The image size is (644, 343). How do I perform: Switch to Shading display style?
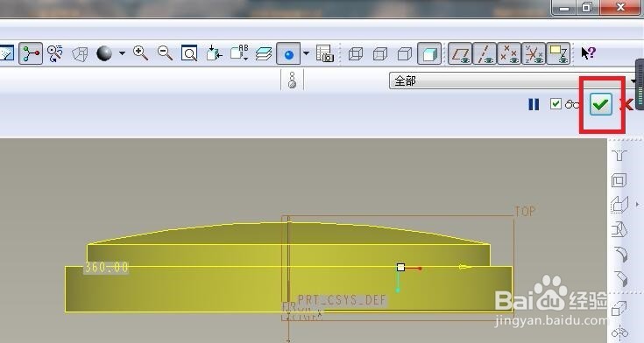click(x=429, y=53)
